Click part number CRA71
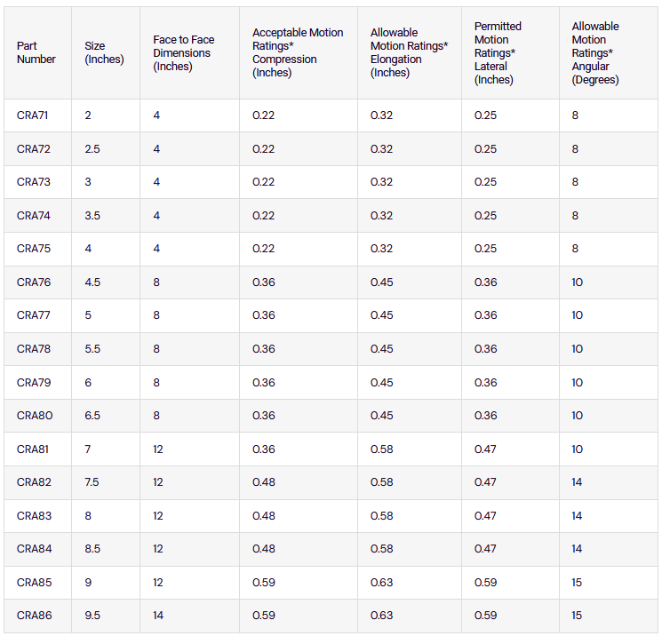 34,115
